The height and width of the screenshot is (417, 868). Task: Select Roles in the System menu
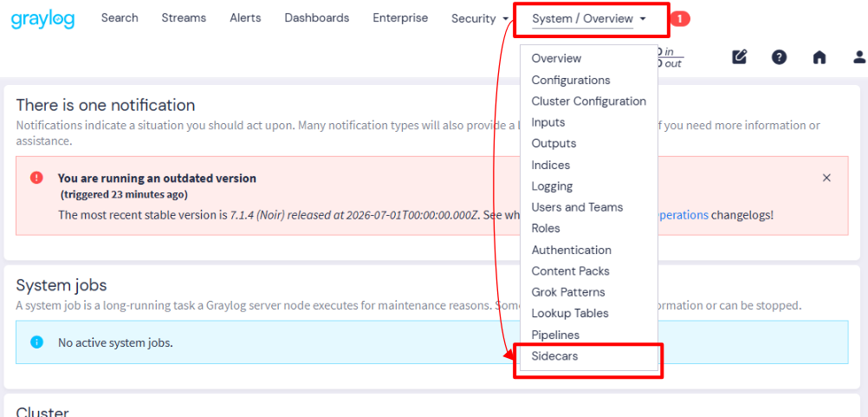point(545,228)
